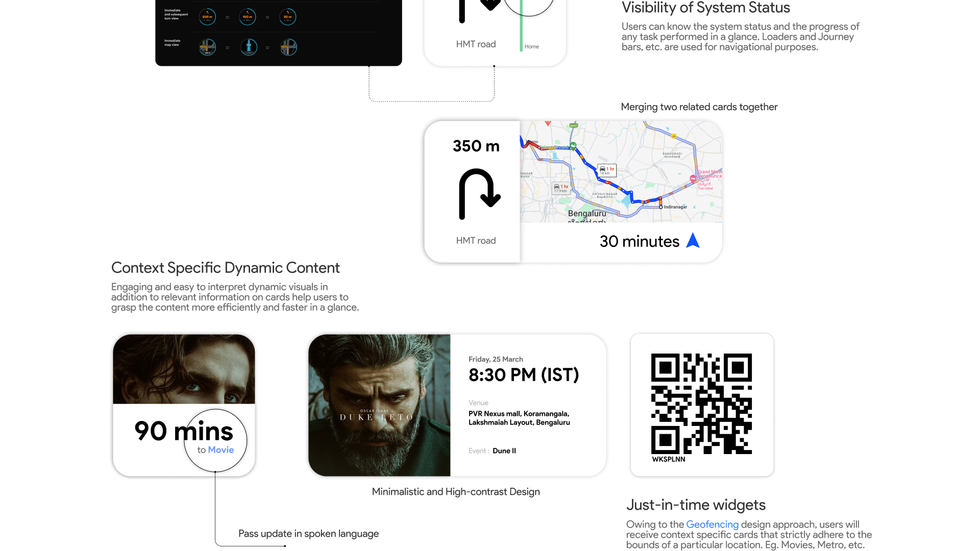
Task: Click the 1 hr 18 km route label
Action: pyautogui.click(x=606, y=170)
